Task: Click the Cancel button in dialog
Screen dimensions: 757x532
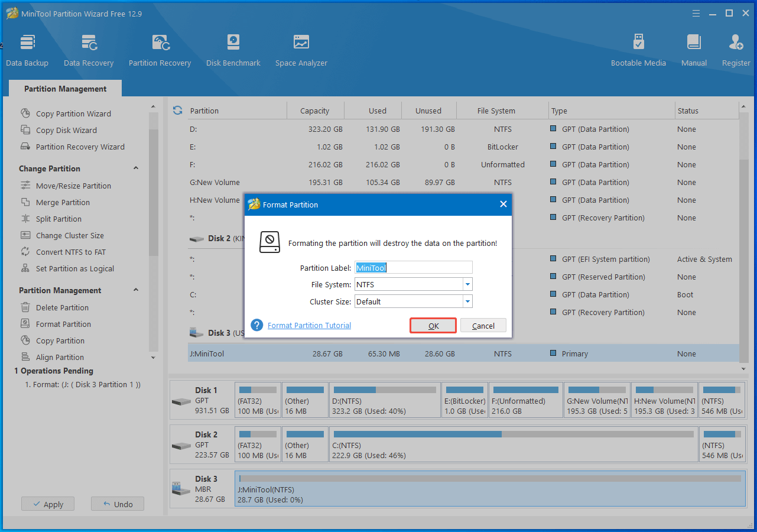Action: (483, 326)
